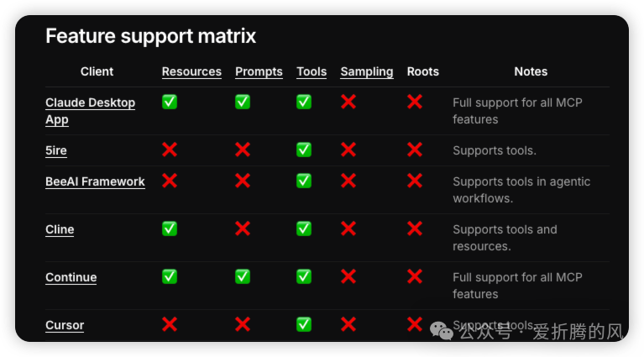Screen dimensions: 644x357
Task: Open the Cursor client link
Action: point(65,325)
